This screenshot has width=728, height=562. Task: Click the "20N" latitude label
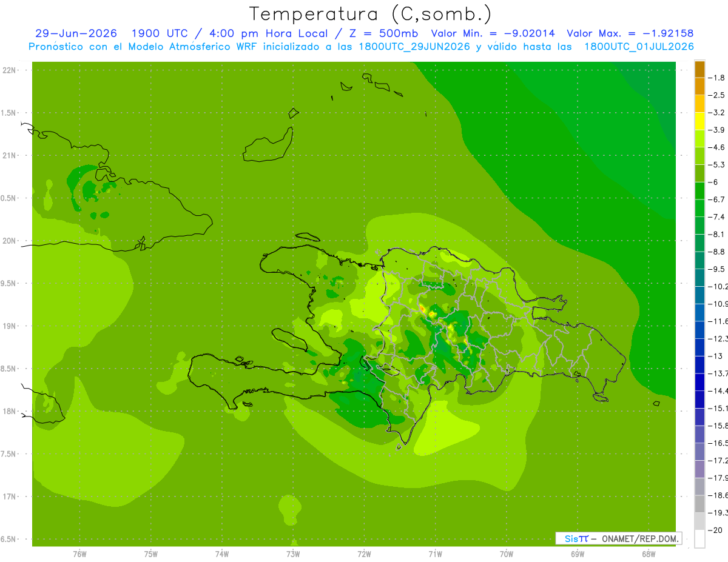(x=10, y=241)
